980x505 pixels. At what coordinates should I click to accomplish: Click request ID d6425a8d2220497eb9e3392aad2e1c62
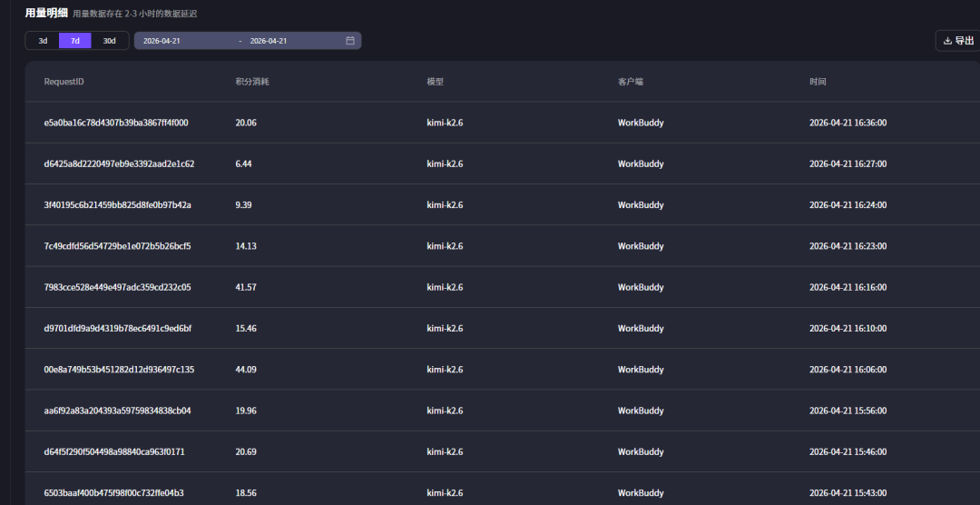(119, 164)
